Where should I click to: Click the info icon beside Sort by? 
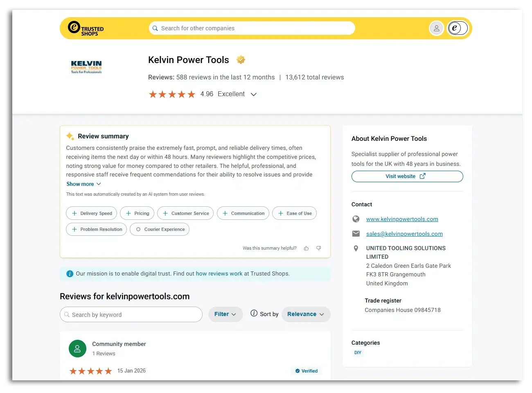pos(253,314)
